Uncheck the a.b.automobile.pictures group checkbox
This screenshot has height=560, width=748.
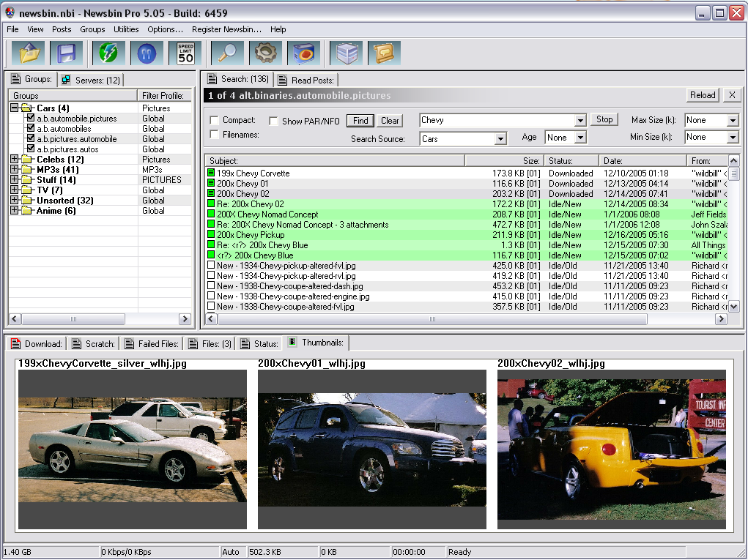tap(30, 118)
